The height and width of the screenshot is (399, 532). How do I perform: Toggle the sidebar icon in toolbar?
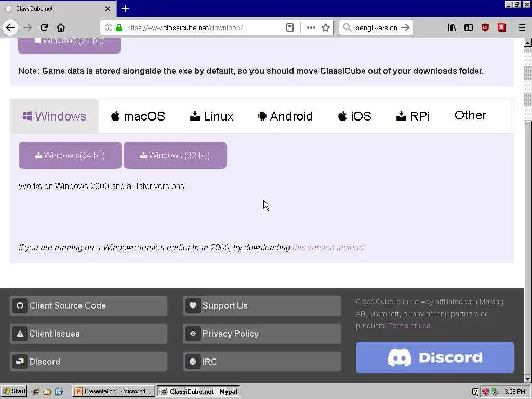pyautogui.click(x=468, y=28)
